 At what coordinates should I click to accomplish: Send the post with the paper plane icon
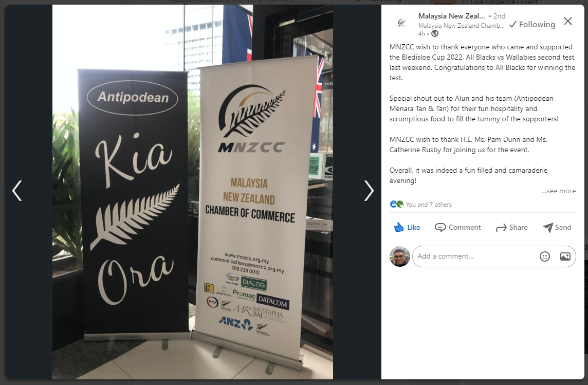coord(557,227)
